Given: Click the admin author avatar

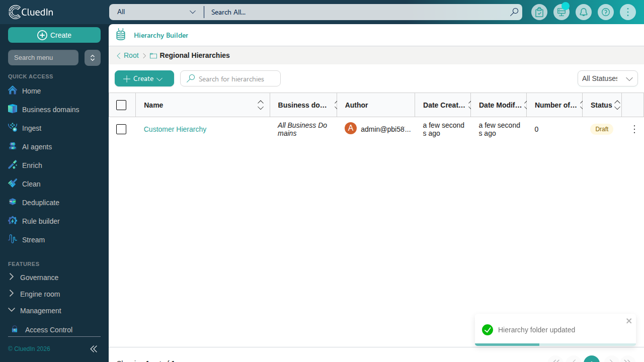Looking at the screenshot, I should (351, 128).
